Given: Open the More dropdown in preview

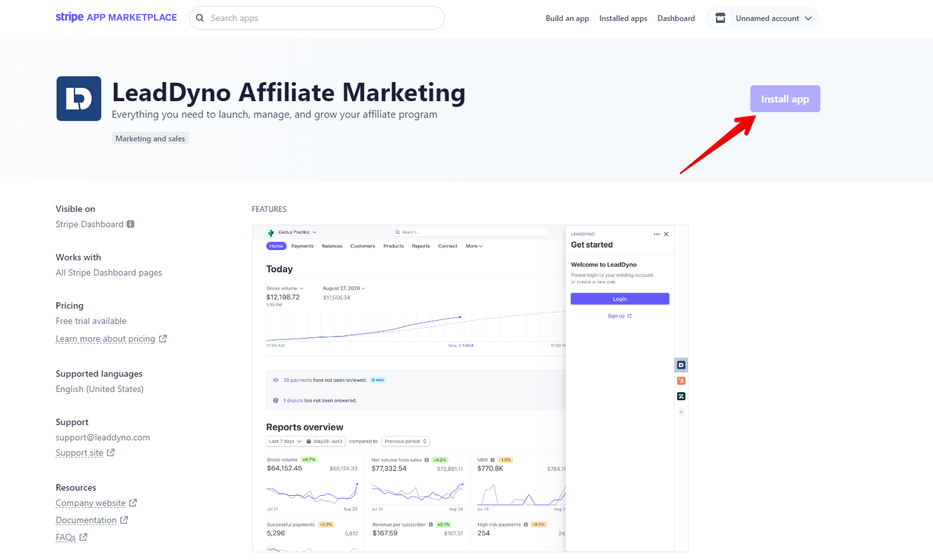Looking at the screenshot, I should 474,246.
